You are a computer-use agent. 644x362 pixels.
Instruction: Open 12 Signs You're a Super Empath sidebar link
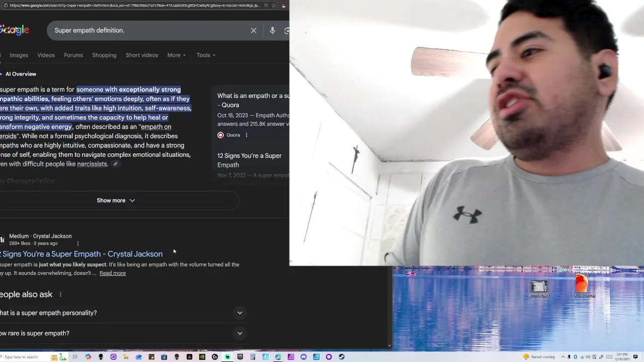coord(250,160)
